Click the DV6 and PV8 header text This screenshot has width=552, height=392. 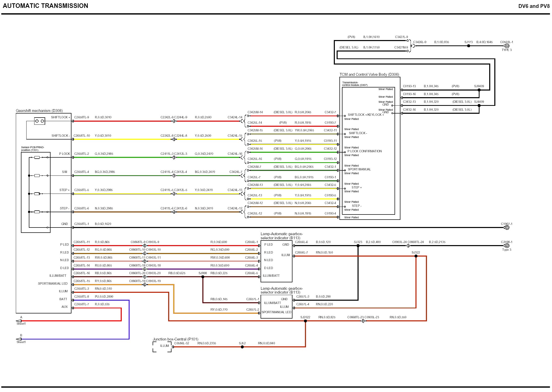point(534,6)
